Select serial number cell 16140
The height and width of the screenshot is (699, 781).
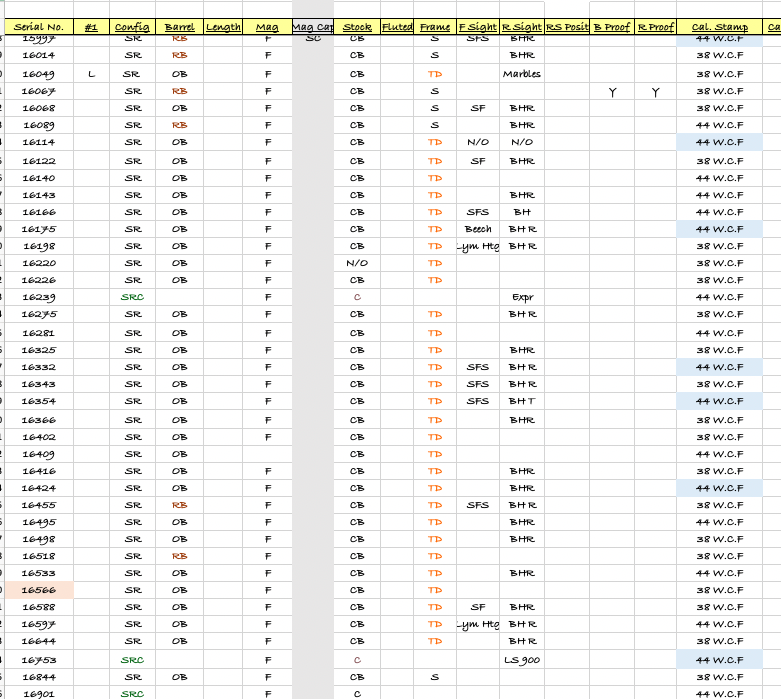point(39,178)
